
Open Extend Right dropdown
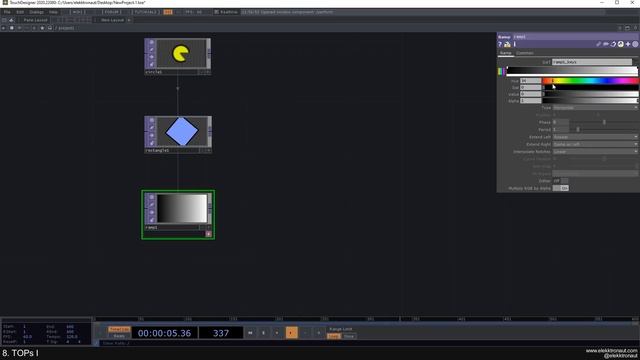tap(595, 144)
